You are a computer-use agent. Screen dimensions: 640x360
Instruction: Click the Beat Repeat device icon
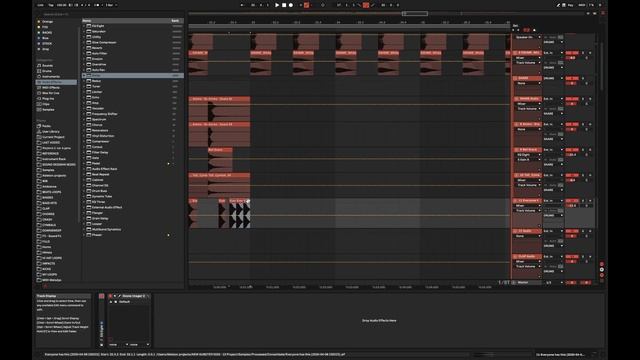[89, 174]
